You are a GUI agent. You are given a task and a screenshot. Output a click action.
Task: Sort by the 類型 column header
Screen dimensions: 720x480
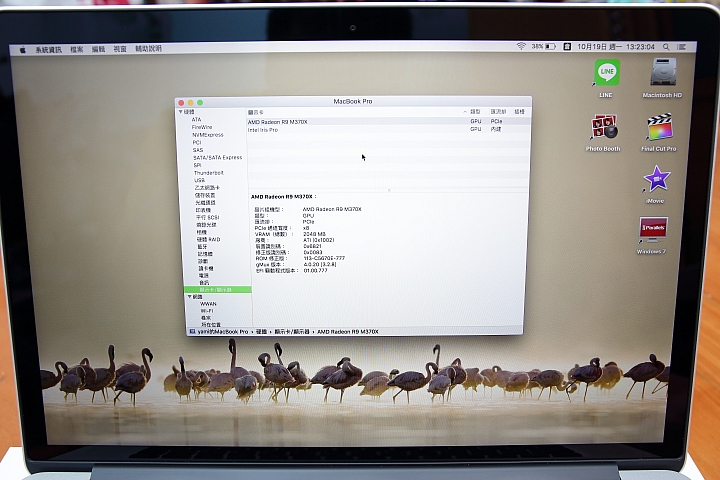point(475,112)
